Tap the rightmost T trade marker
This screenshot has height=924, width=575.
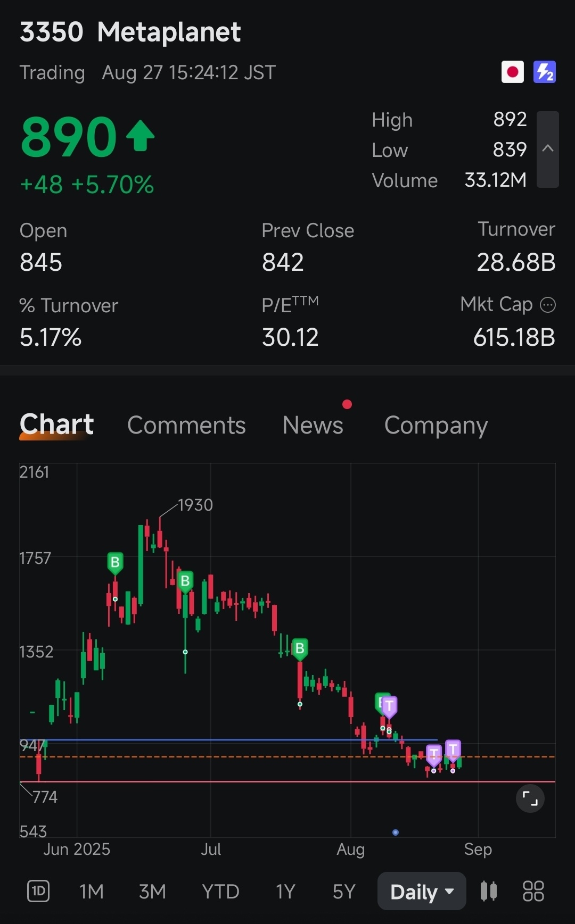453,751
